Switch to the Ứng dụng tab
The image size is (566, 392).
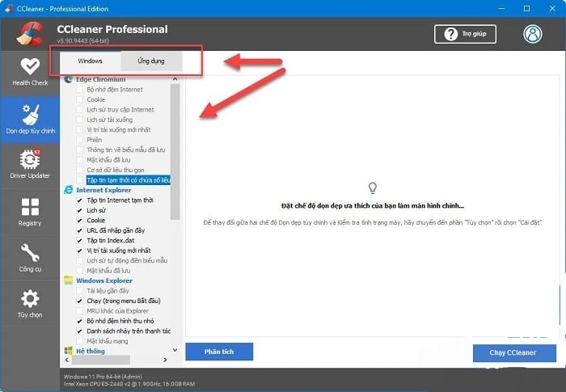pyautogui.click(x=151, y=61)
